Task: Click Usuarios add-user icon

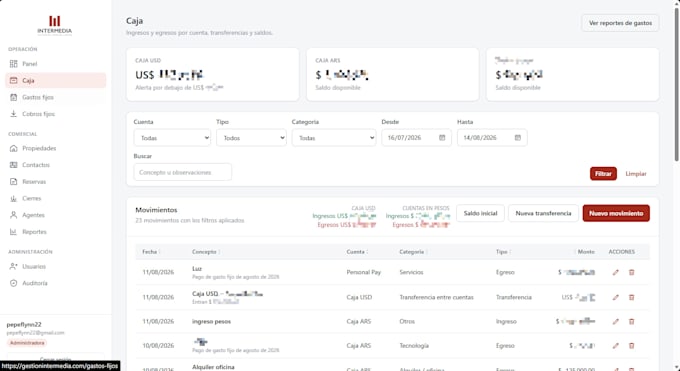Action: tap(13, 266)
